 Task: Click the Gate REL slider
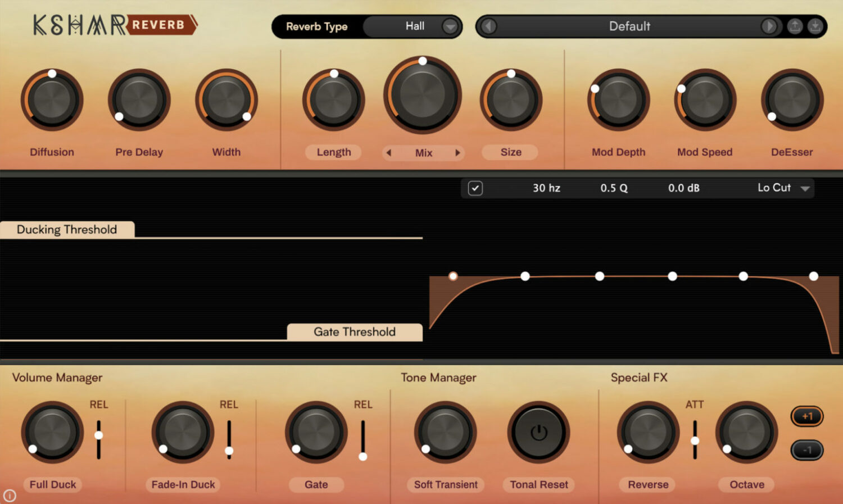(363, 439)
